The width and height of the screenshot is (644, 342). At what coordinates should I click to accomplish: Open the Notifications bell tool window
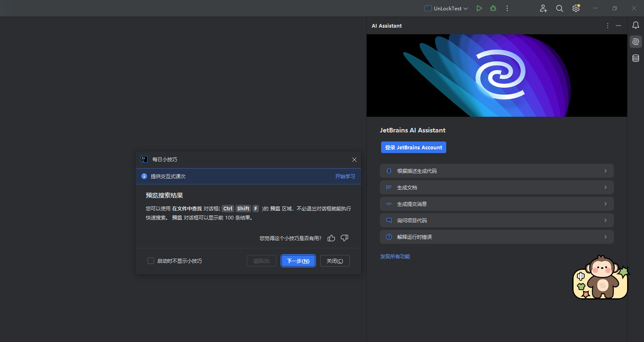tap(636, 25)
